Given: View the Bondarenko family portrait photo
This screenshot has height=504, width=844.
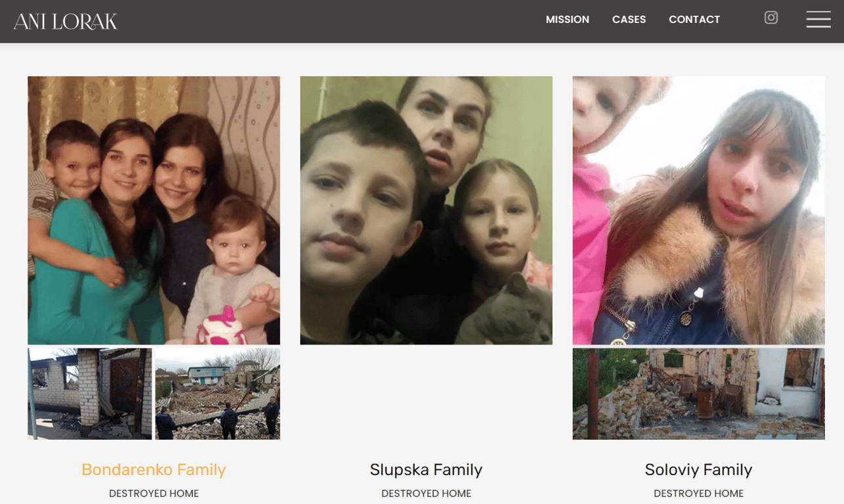Looking at the screenshot, I should (x=154, y=210).
